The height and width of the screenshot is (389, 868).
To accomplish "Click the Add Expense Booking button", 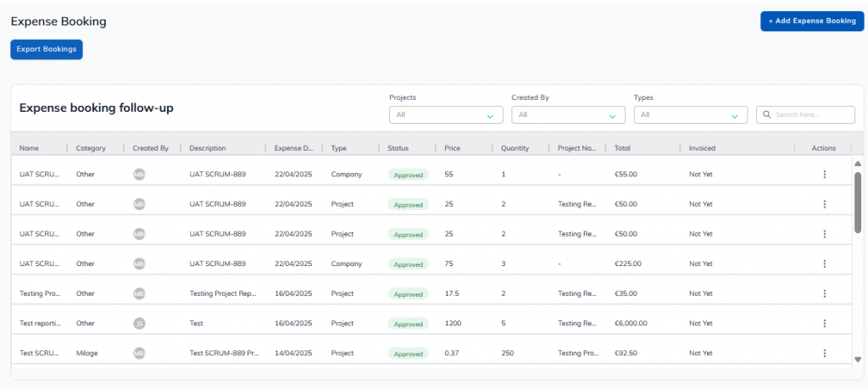I will [x=812, y=21].
